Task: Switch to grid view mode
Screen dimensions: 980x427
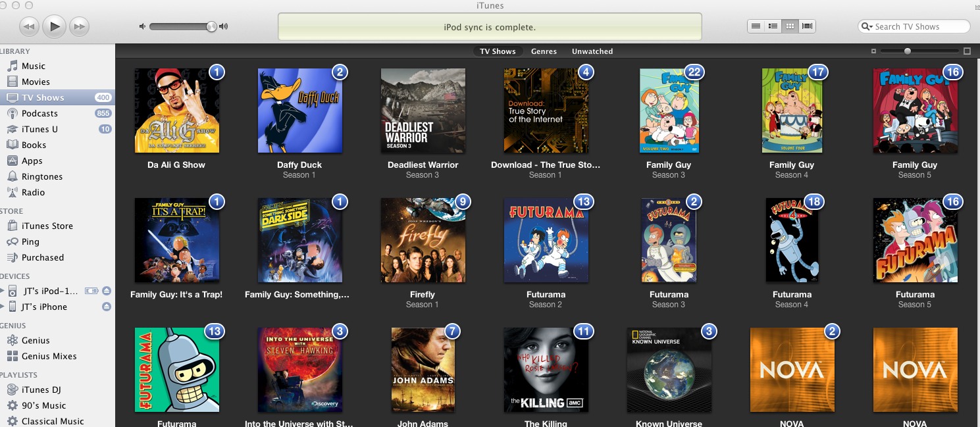Action: 790,26
